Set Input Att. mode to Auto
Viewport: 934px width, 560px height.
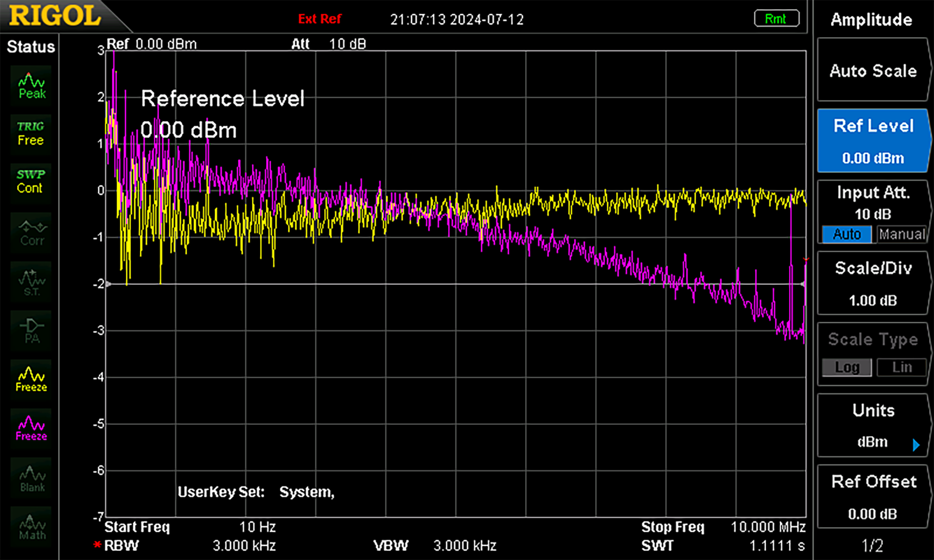click(846, 234)
